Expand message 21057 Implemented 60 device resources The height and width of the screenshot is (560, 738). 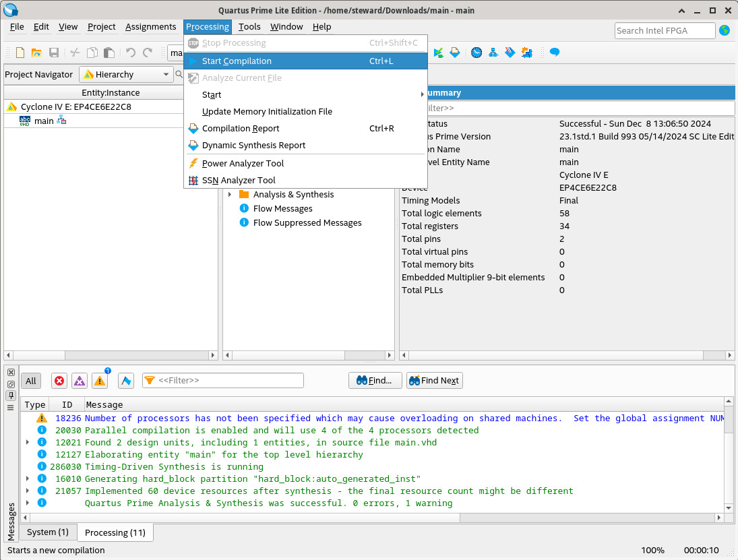(x=28, y=491)
